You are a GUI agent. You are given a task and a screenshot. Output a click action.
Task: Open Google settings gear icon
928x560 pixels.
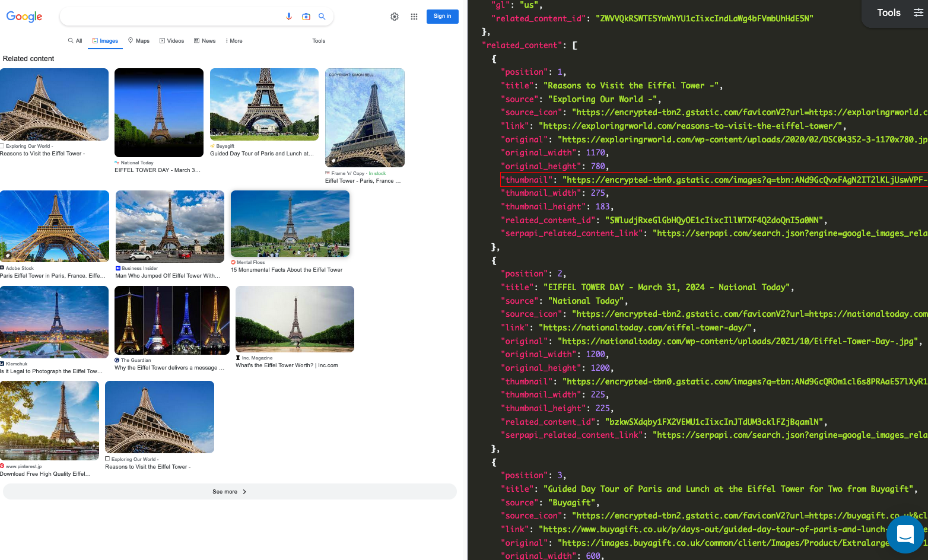[x=395, y=17]
